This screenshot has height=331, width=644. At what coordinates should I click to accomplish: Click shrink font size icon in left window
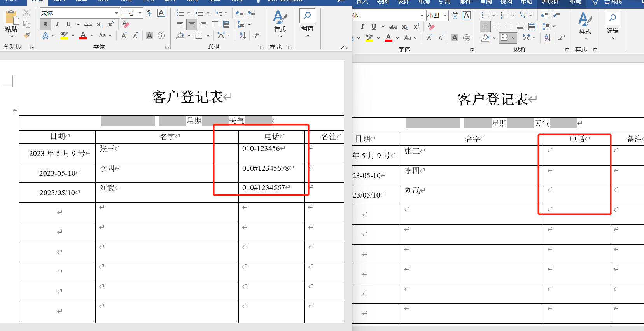click(x=135, y=35)
